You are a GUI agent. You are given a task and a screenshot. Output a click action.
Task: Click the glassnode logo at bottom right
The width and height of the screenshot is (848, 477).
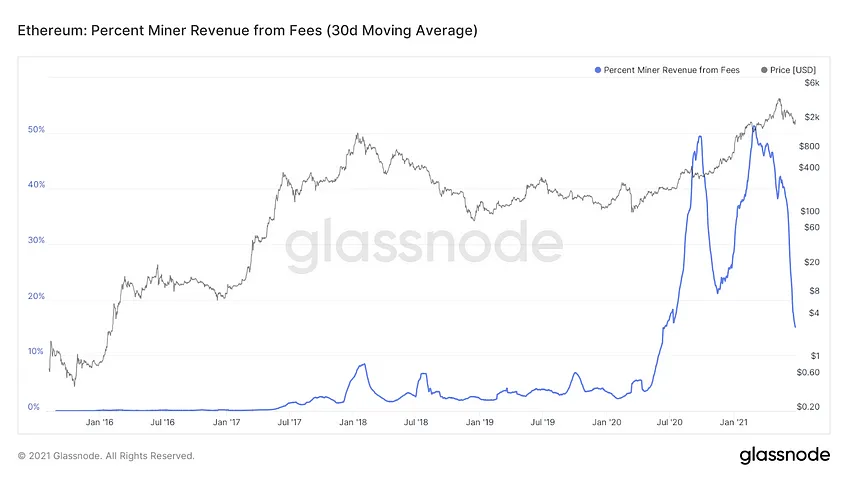(784, 455)
